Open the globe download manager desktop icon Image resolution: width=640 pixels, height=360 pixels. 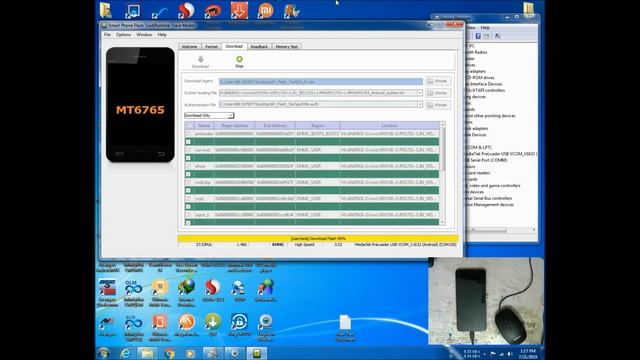pyautogui.click(x=186, y=288)
